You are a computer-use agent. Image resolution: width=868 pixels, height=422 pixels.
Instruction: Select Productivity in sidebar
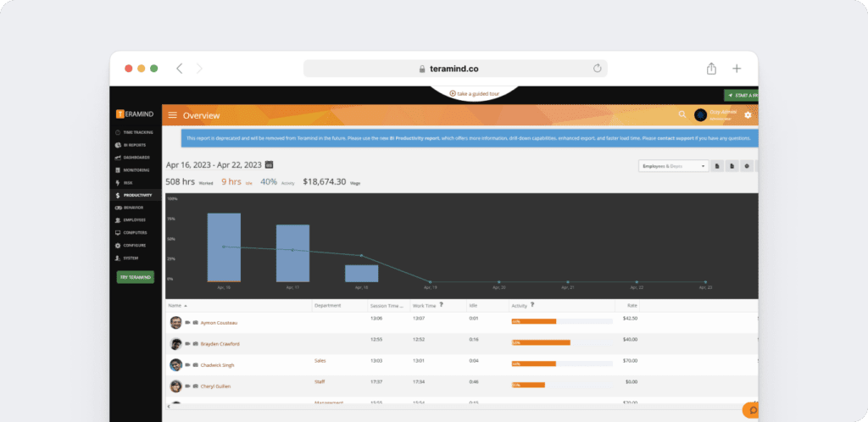[x=133, y=195]
